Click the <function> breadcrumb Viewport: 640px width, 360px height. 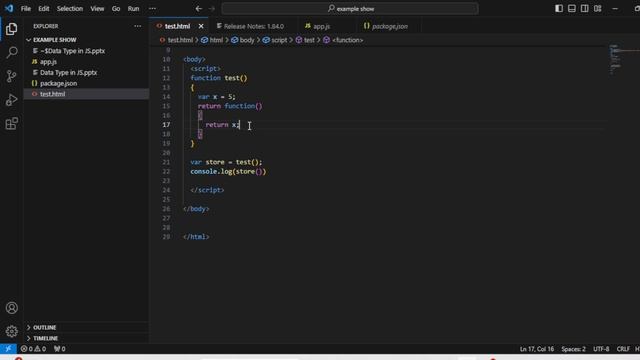(347, 40)
